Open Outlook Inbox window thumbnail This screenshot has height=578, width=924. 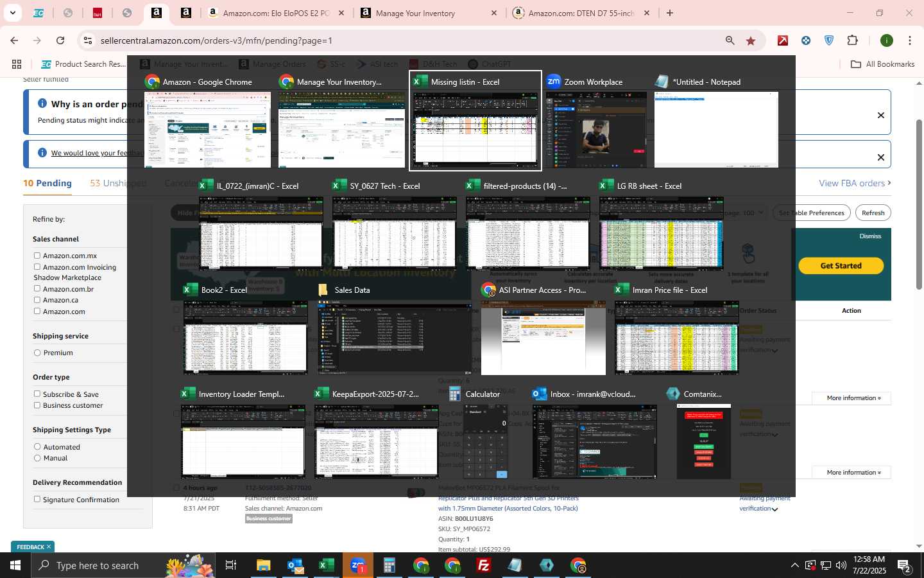(x=594, y=433)
